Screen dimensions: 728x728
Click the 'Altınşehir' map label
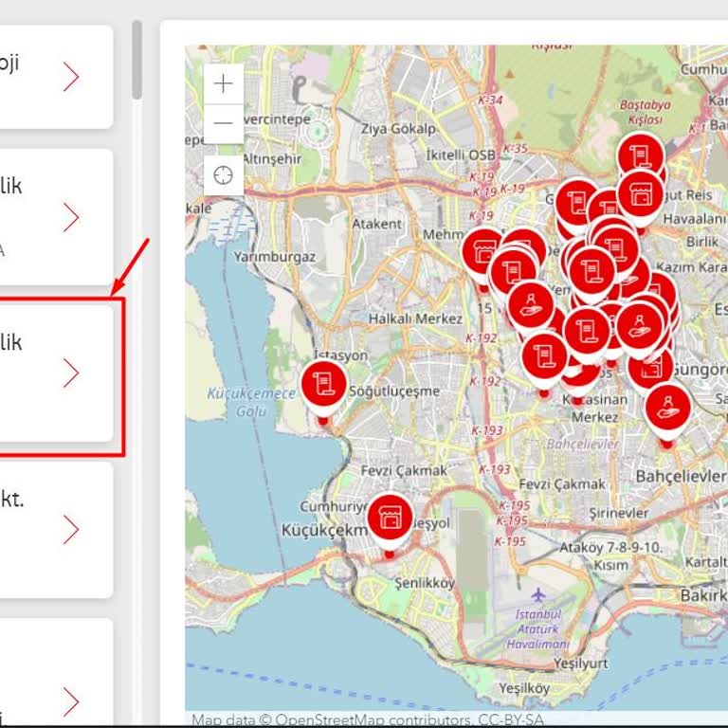click(272, 159)
